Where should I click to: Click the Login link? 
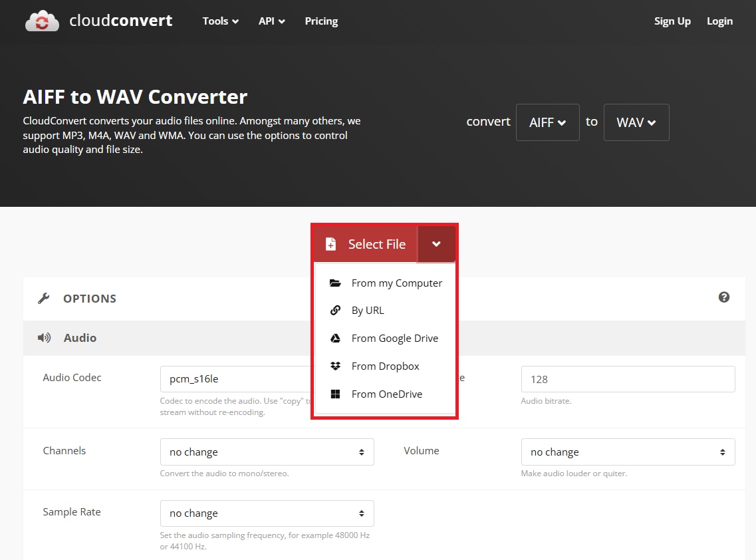[719, 21]
